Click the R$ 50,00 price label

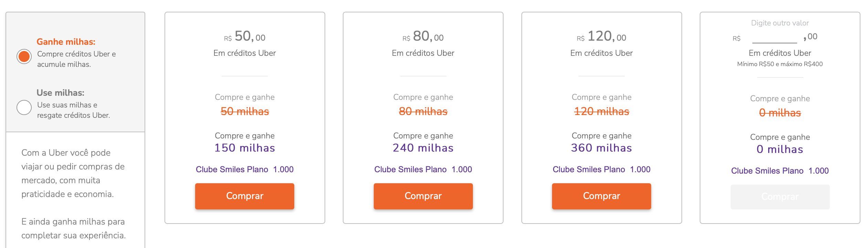coord(244,36)
